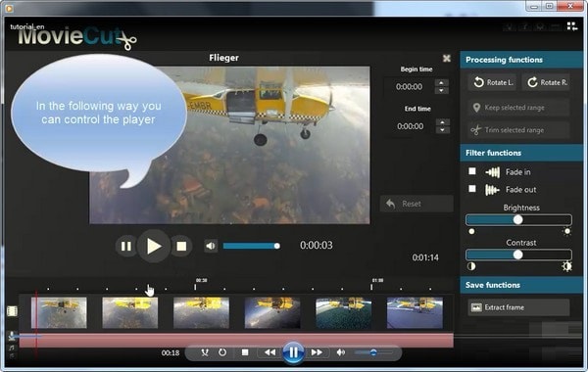Decrease End time with down arrow

tap(443, 130)
